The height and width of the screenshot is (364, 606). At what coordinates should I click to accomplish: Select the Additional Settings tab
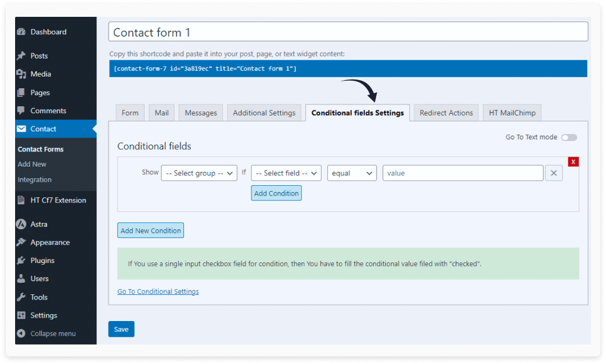[264, 113]
